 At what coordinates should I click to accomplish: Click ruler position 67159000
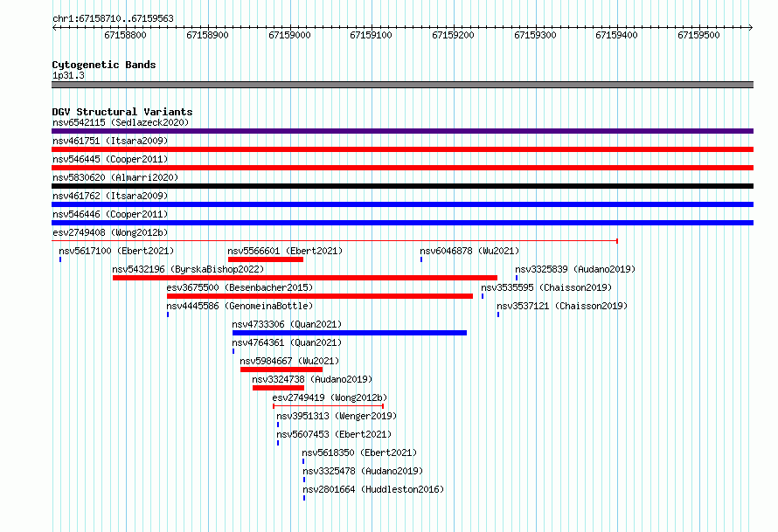289,35
